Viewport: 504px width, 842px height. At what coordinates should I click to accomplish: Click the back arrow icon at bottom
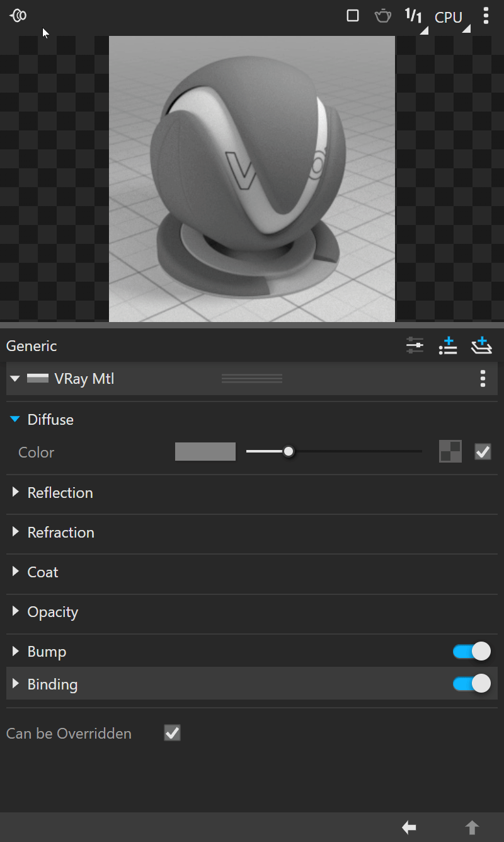click(409, 828)
